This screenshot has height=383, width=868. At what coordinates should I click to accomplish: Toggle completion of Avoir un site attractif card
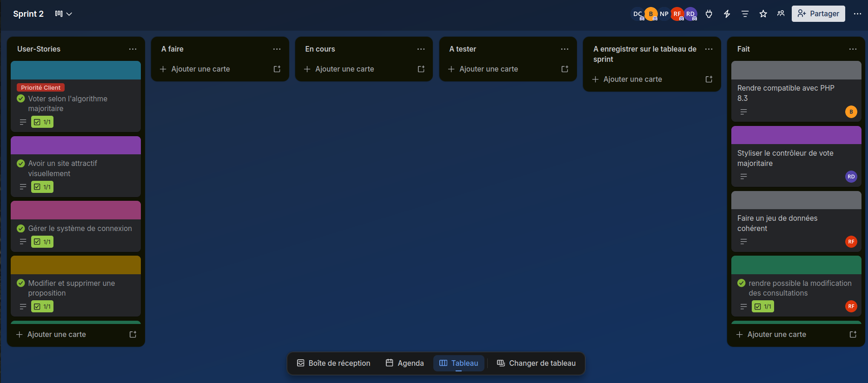click(21, 163)
